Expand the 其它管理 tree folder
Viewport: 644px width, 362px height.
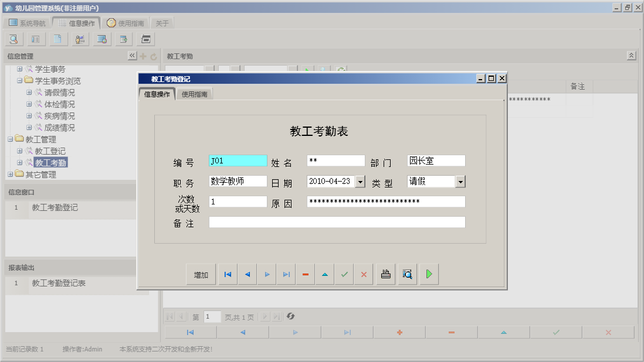(x=10, y=175)
